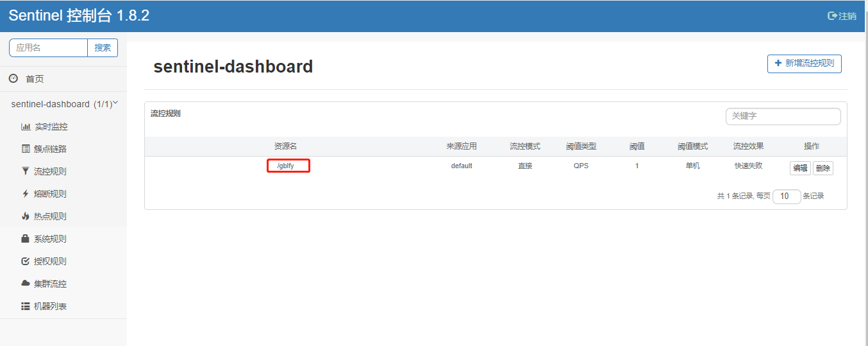Image resolution: width=868 pixels, height=346 pixels.
Task: Focus the 应用名 search field
Action: [x=48, y=48]
